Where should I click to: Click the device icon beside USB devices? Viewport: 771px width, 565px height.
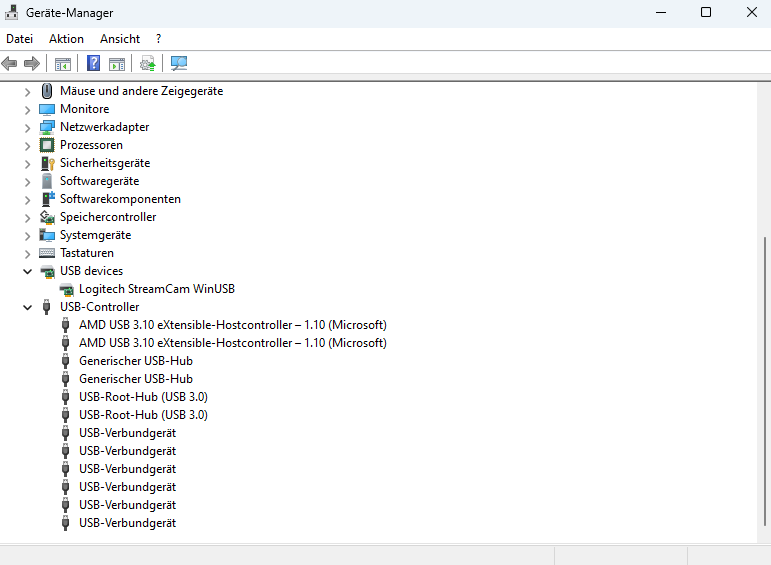coord(47,271)
